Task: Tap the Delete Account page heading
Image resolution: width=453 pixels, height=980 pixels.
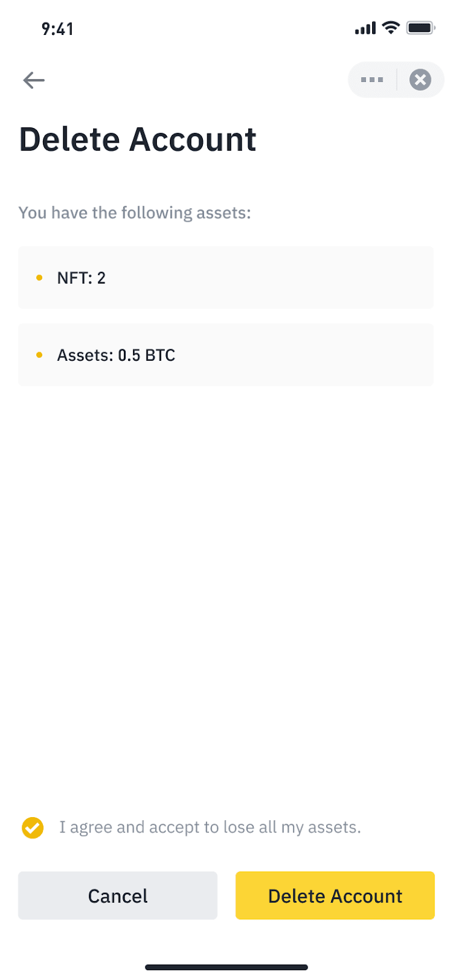Action: point(138,140)
